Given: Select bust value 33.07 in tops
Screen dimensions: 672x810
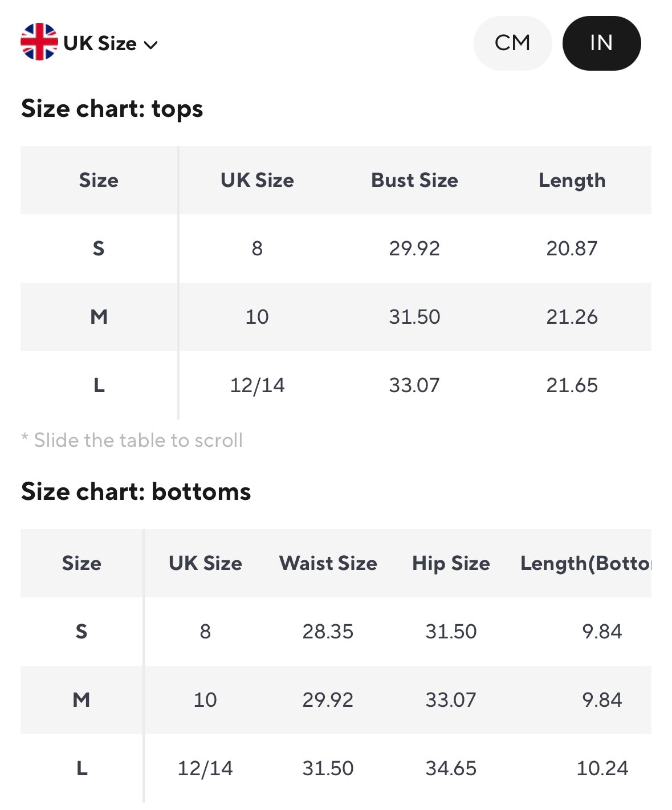Looking at the screenshot, I should point(414,385).
